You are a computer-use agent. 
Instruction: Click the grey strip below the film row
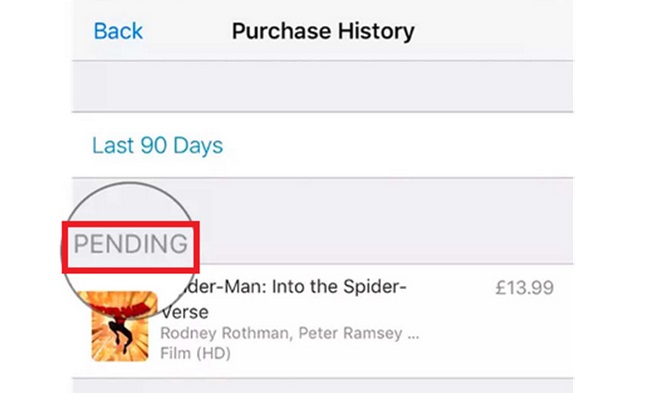click(322, 386)
